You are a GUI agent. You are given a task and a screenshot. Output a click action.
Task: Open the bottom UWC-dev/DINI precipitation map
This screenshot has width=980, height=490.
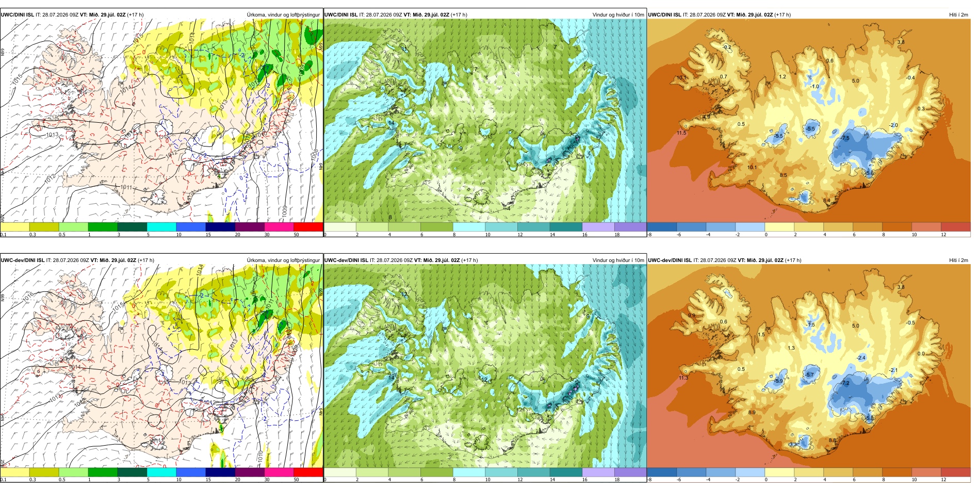point(161,366)
